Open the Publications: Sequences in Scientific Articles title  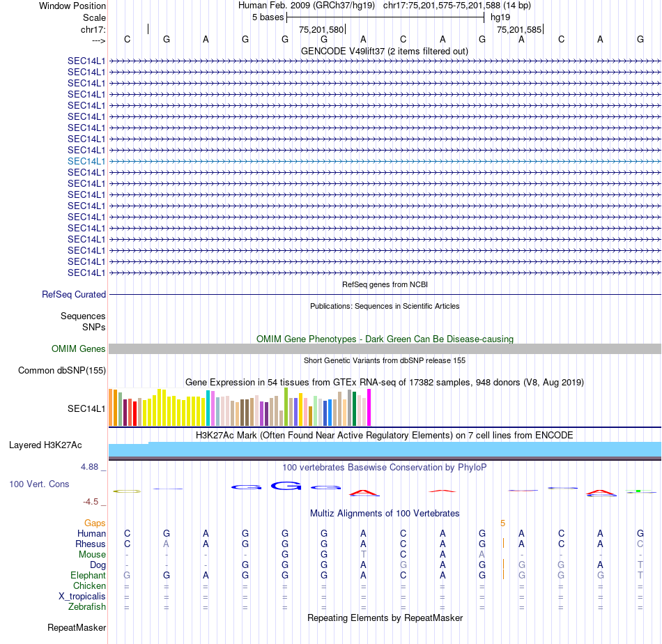pos(384,306)
